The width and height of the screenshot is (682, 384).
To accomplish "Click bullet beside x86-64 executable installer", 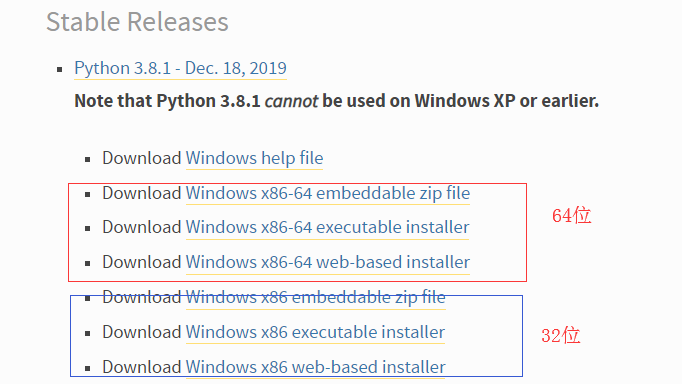I will coord(88,229).
